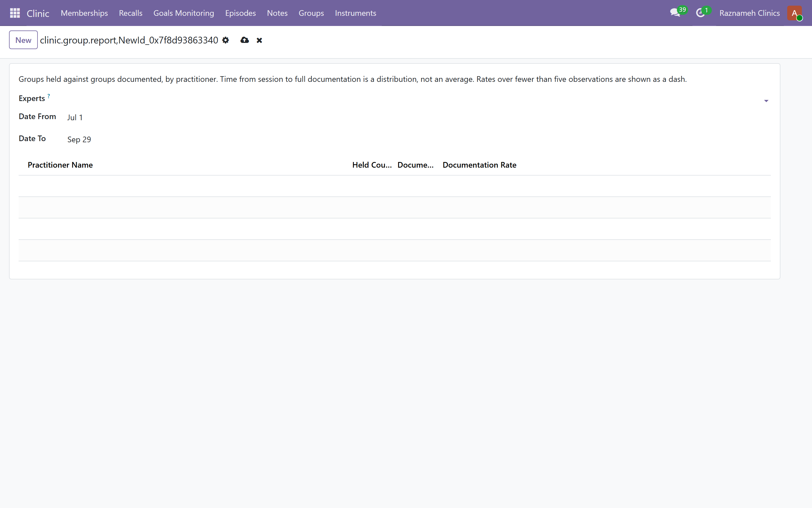Open the user avatar menu

794,13
